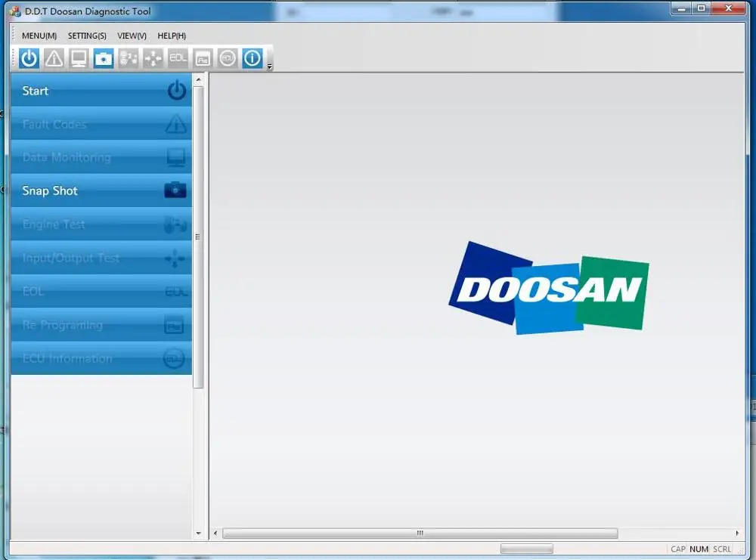Open the VIEW(V) menu
Screen dimensions: 756x560
coord(131,36)
